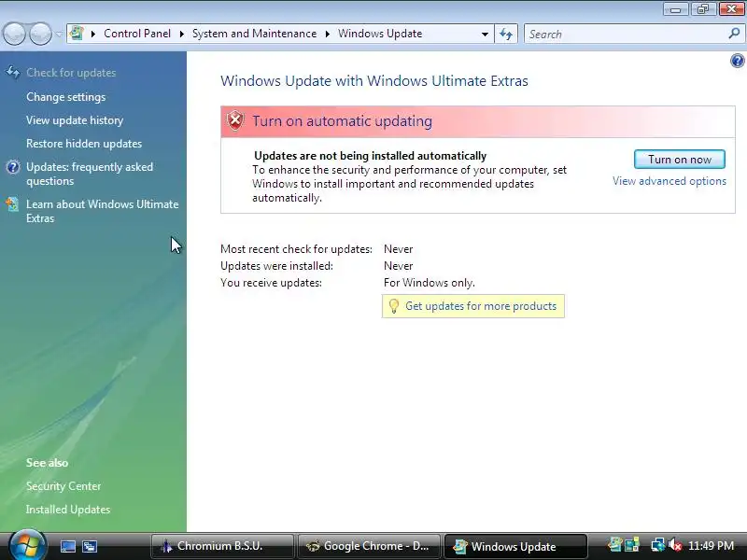Click 'You receive updates:' label
Viewport: 747px width, 560px height.
[x=271, y=283]
